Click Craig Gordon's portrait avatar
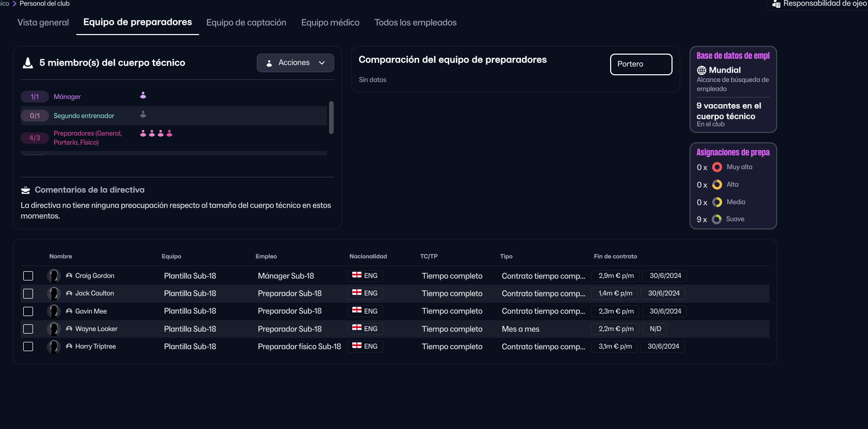 pyautogui.click(x=54, y=276)
